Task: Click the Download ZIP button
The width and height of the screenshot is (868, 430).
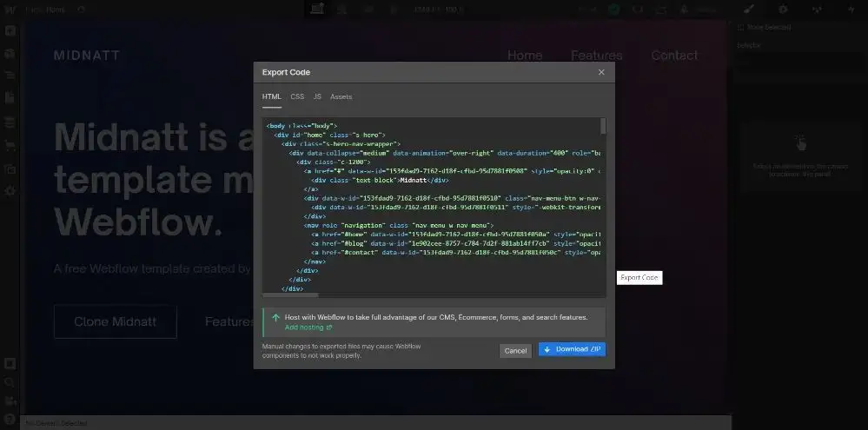Action: coord(572,349)
